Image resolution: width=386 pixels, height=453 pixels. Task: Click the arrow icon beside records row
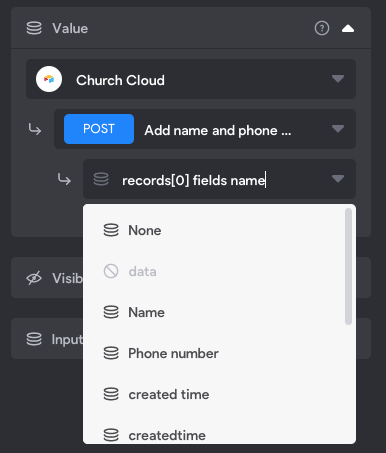[64, 179]
